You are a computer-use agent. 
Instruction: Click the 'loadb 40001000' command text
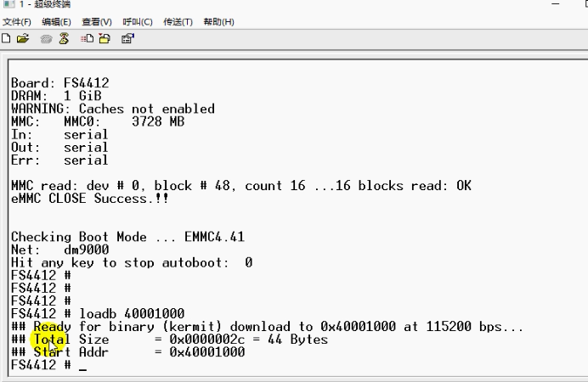click(132, 313)
